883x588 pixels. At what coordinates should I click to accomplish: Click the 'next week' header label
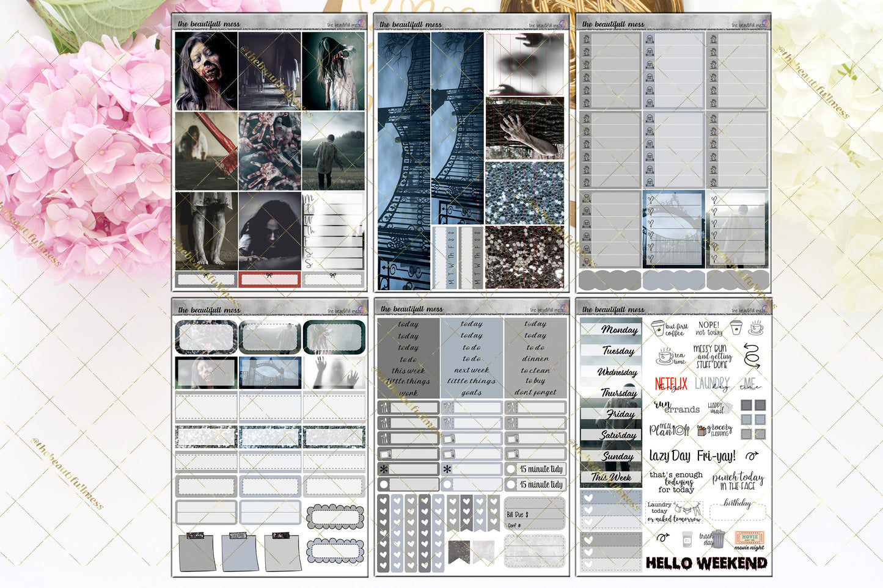click(x=472, y=370)
